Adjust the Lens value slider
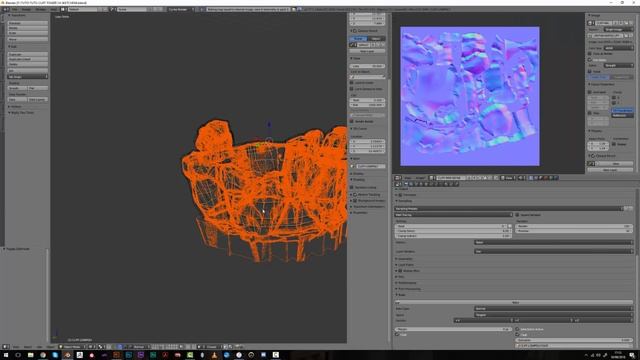640x360 pixels. 367,66
